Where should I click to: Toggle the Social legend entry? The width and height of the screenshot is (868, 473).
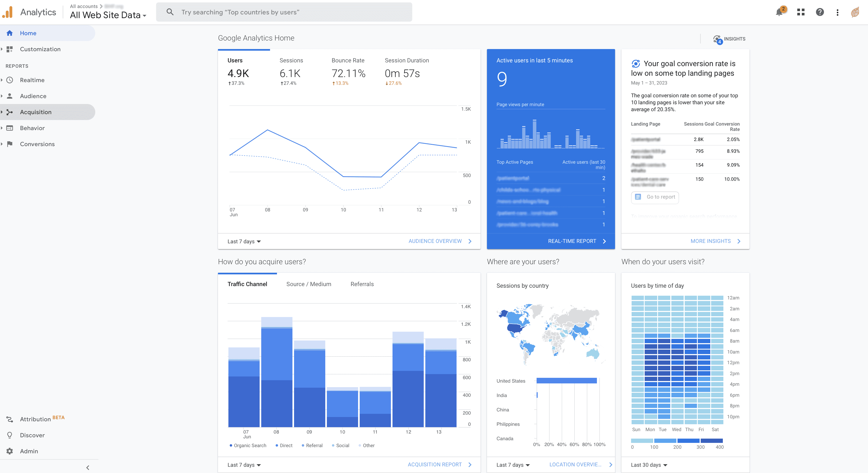(x=341, y=445)
